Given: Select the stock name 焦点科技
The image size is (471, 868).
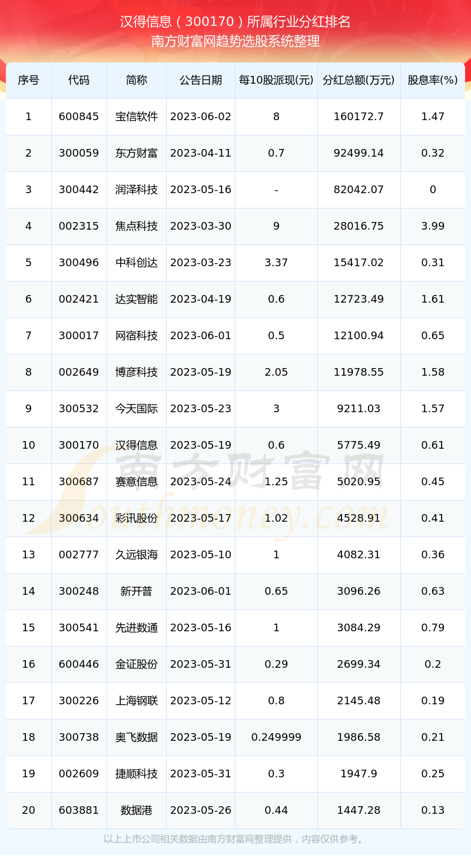Looking at the screenshot, I should tap(137, 226).
